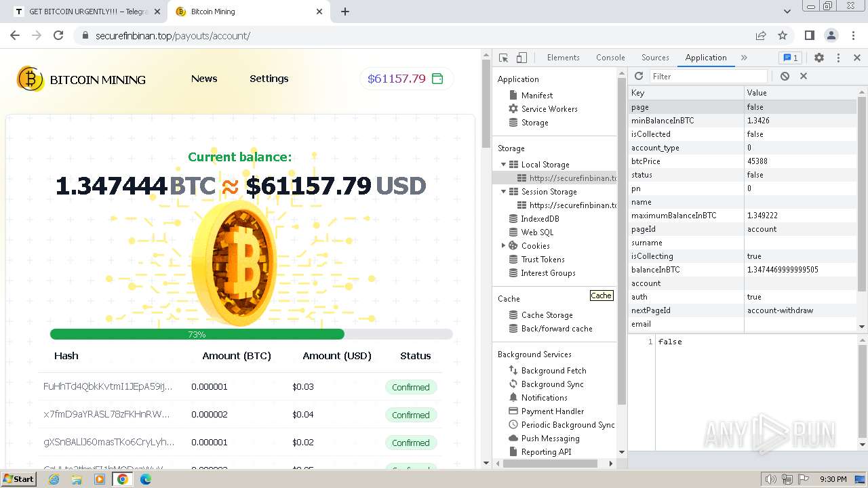This screenshot has width=868, height=488.
Task: Click the wallet icon beside balance
Action: pos(437,79)
